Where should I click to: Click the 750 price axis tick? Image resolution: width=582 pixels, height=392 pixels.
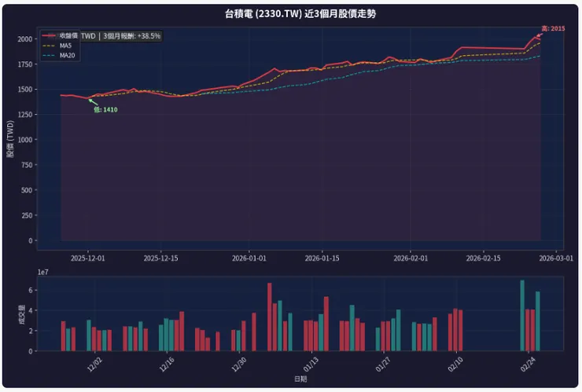coord(27,165)
